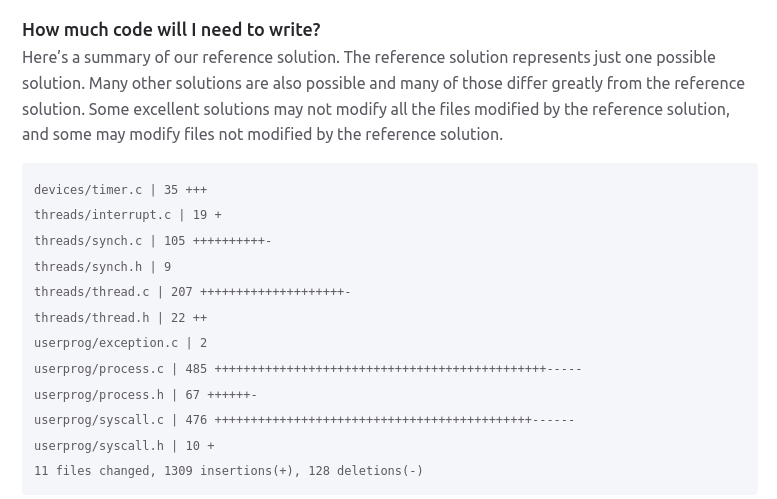
Task: Click the plus-sign bar for userprog/process.c
Action: click(x=380, y=369)
